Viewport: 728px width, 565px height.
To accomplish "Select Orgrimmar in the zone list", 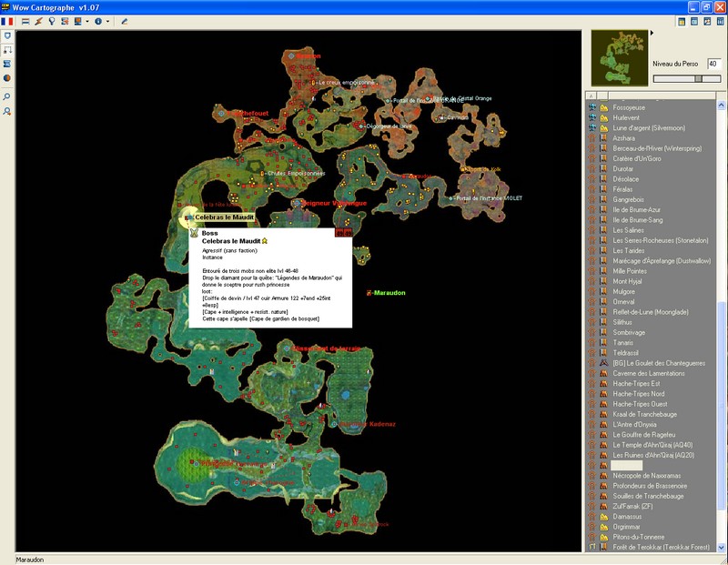I will coord(626,527).
